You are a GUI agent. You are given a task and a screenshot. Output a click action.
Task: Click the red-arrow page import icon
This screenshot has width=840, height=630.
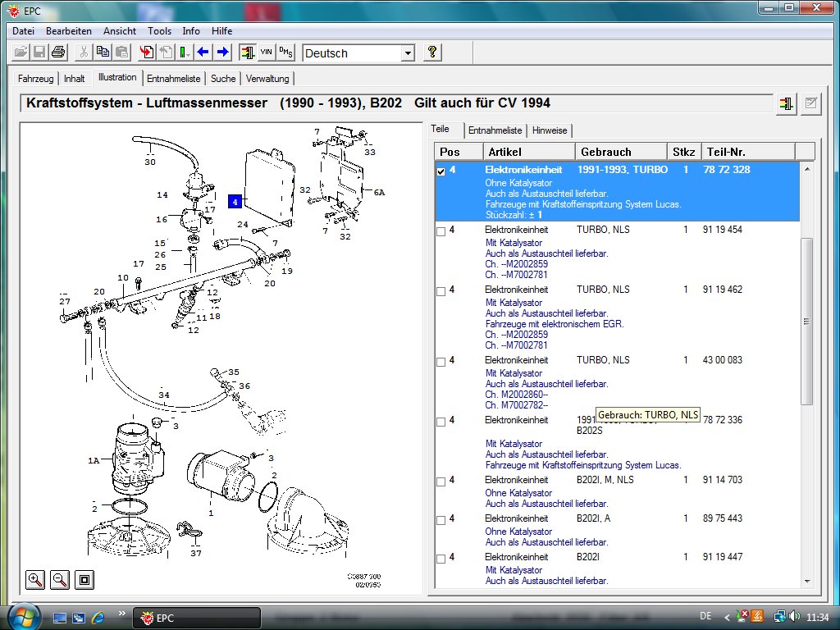point(147,52)
